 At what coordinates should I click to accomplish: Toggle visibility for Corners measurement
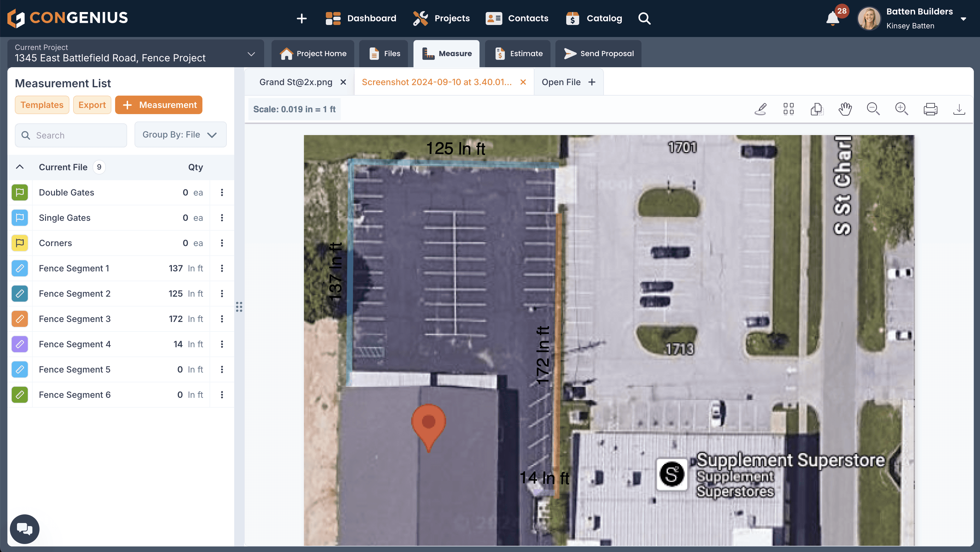(19, 243)
